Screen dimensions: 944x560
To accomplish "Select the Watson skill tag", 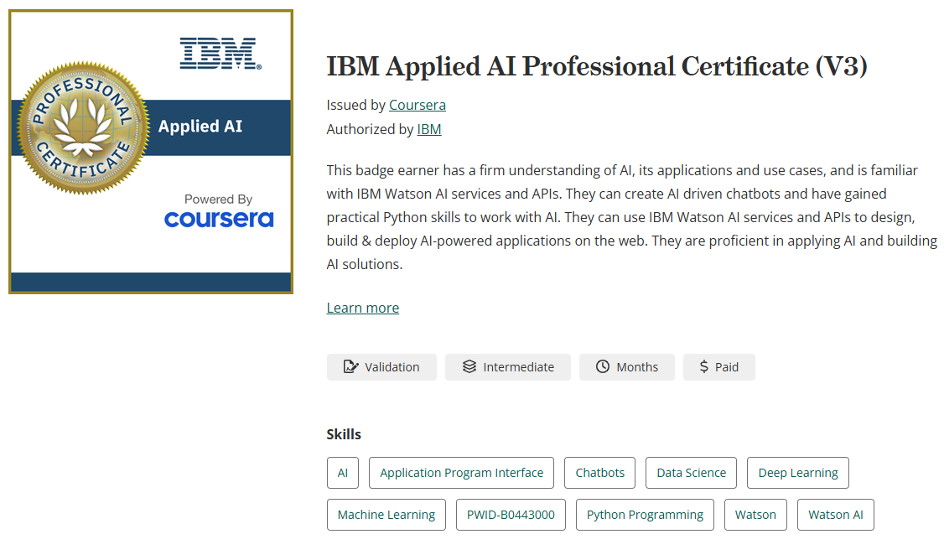I will tap(755, 515).
